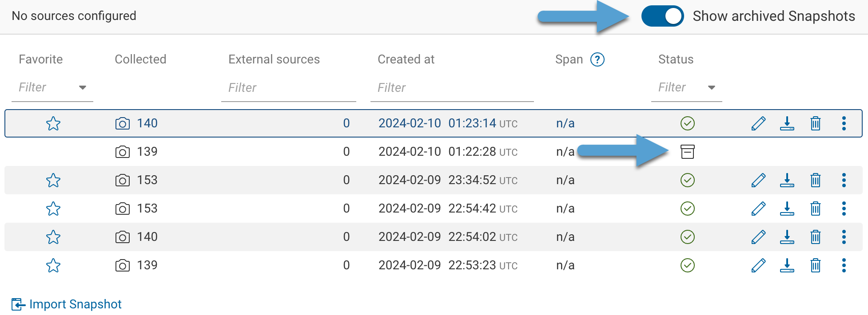Download the snapshot created at 23:34:52
868x315 pixels.
pos(787,180)
